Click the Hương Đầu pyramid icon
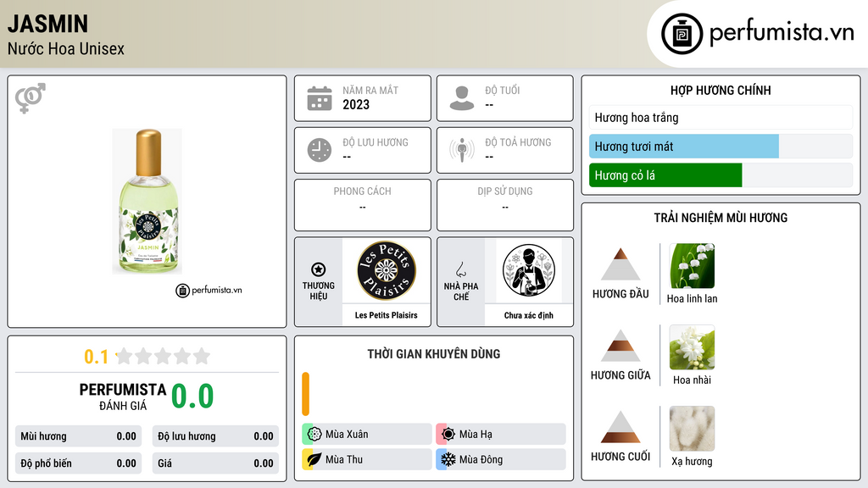 pyautogui.click(x=620, y=264)
